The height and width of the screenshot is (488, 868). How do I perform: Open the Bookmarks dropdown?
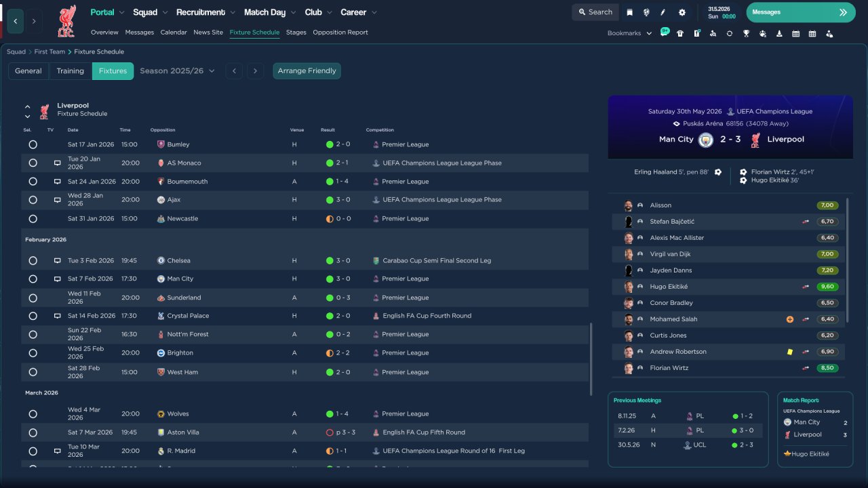629,33
